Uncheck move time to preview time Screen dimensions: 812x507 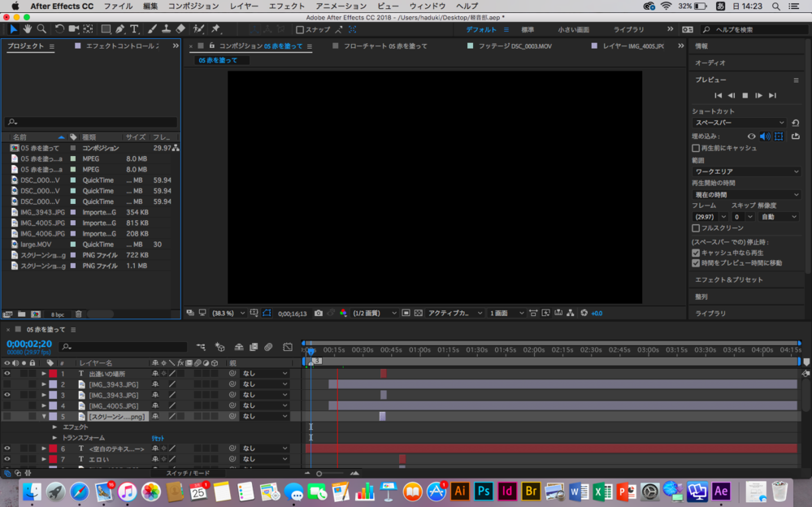point(696,263)
